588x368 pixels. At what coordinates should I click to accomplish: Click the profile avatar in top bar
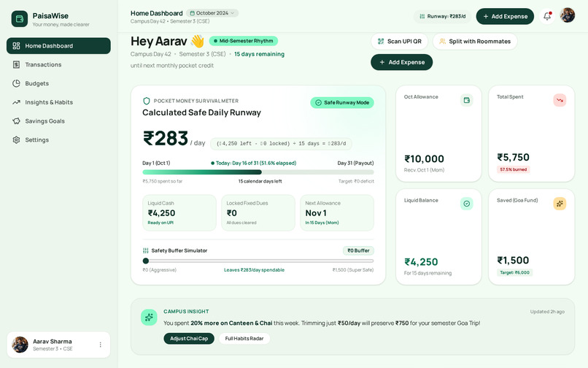pos(568,15)
